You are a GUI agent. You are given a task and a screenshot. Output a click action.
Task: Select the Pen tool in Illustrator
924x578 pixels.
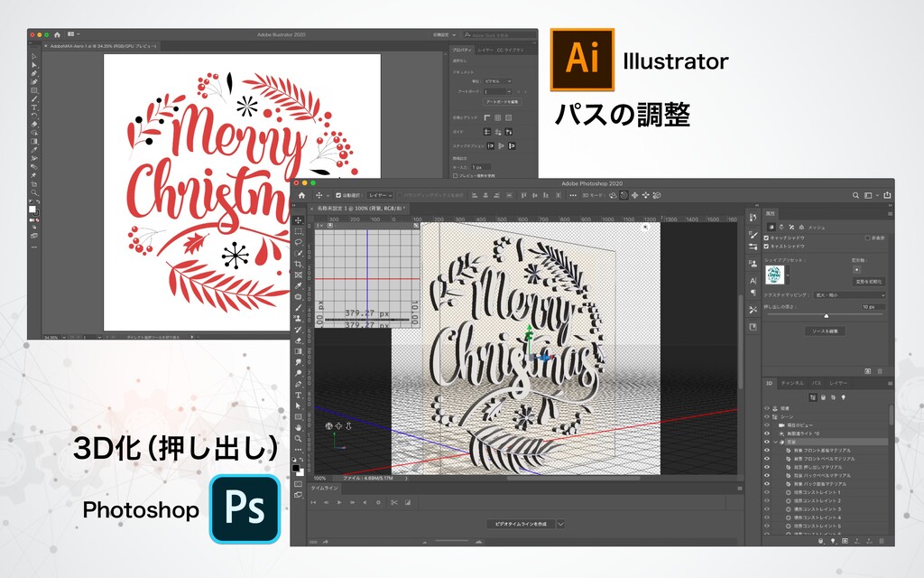coord(34,74)
